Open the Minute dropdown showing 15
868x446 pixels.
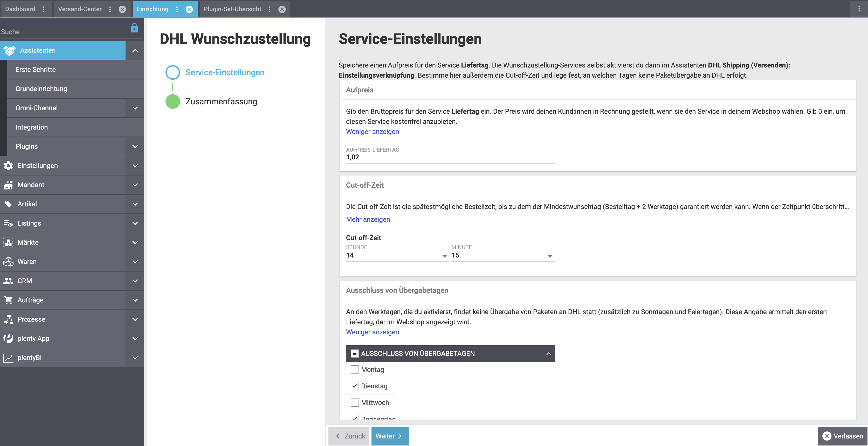pos(502,255)
